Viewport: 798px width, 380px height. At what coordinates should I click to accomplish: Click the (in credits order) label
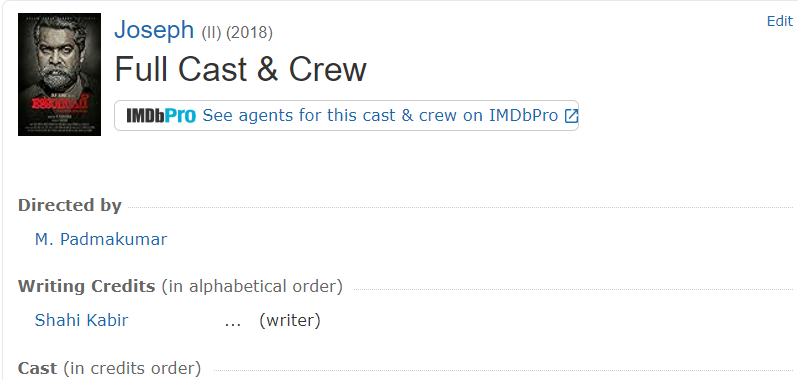pos(132,368)
